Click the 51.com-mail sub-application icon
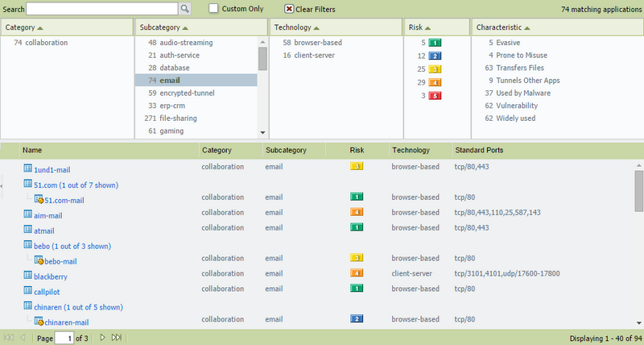The image size is (644, 345). coord(38,200)
